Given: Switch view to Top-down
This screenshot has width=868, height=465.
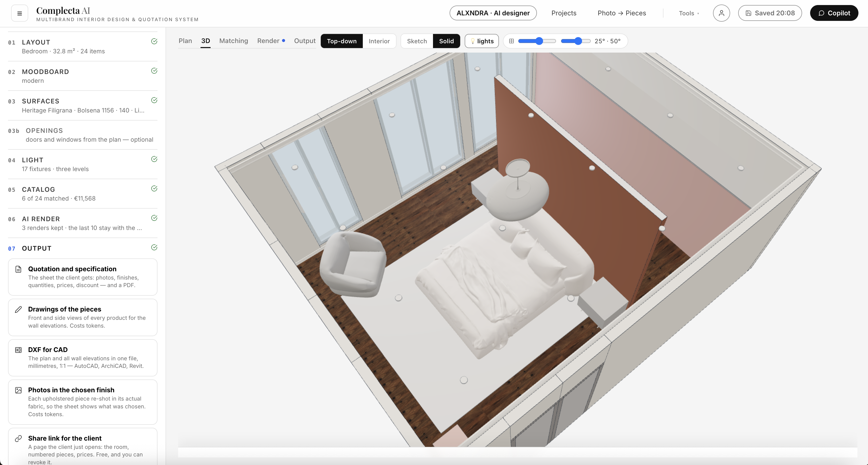Looking at the screenshot, I should pos(342,41).
